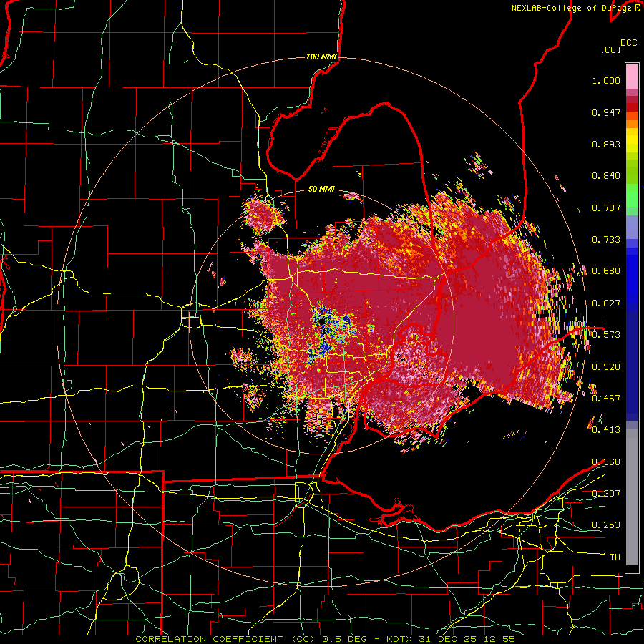Click the 0.253 color scale value
Image resolution: width=644 pixels, height=644 pixels.
tap(606, 525)
